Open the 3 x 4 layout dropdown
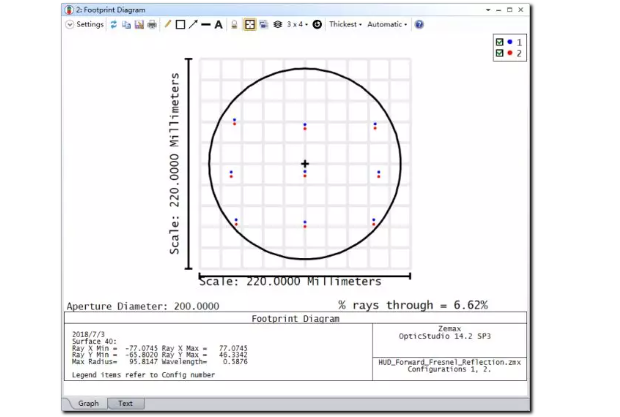 pyautogui.click(x=297, y=25)
